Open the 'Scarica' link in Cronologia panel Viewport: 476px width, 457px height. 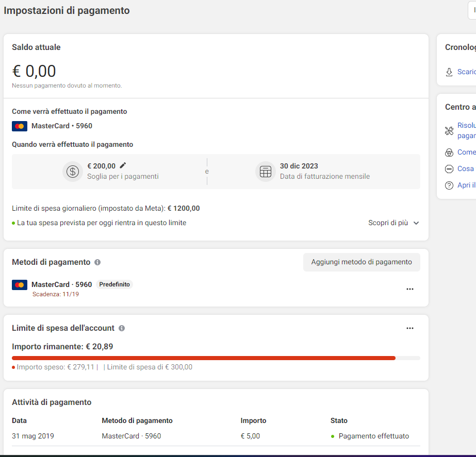[466, 72]
